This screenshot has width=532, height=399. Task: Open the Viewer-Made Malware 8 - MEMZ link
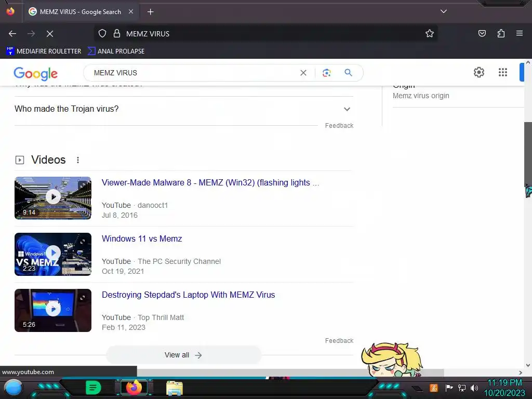pyautogui.click(x=210, y=182)
